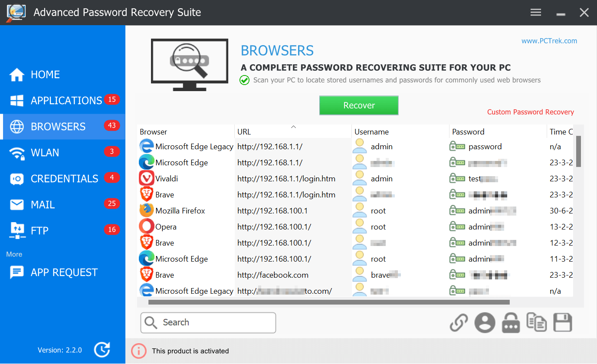This screenshot has height=364, width=597.
Task: Select the Mozilla Firefox row
Action: click(355, 211)
